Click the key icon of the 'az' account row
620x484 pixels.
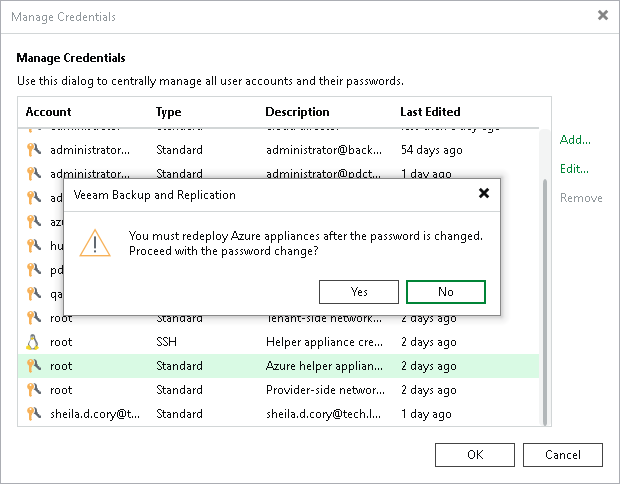tap(34, 221)
